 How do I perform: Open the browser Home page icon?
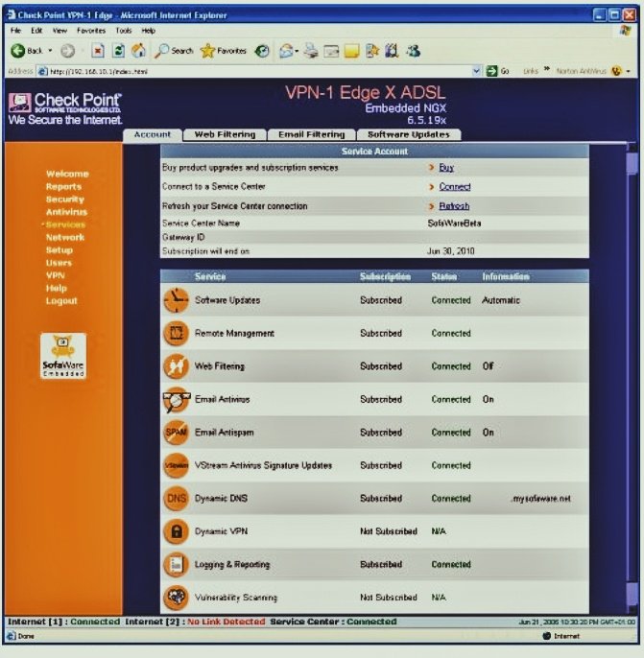coord(138,51)
